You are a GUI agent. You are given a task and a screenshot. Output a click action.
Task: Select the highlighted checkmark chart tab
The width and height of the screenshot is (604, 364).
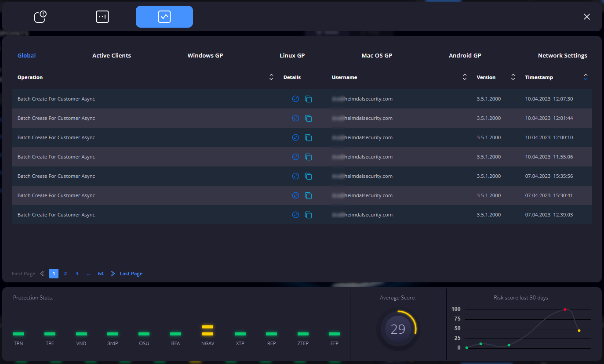tap(164, 17)
